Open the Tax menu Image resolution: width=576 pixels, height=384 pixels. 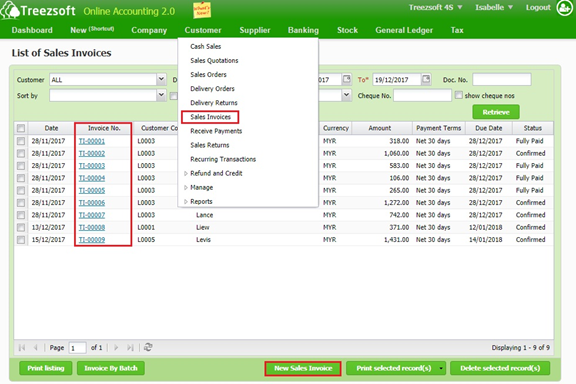coord(457,30)
